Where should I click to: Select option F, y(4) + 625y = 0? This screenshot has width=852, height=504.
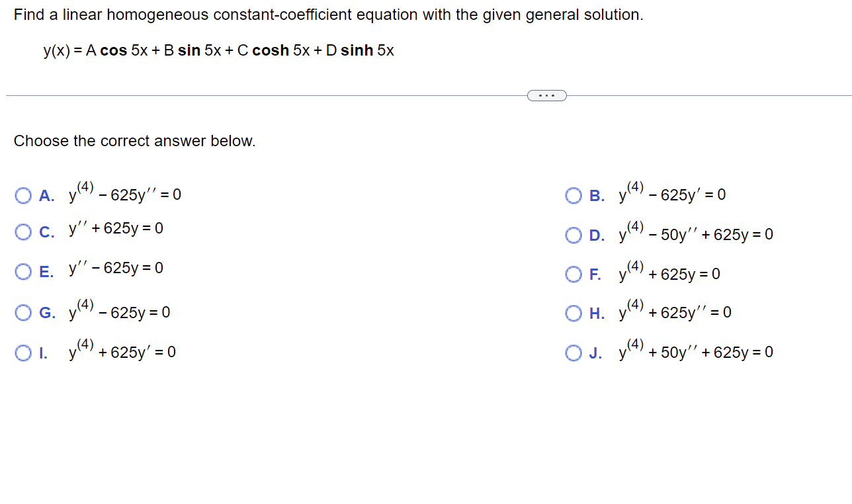573,273
